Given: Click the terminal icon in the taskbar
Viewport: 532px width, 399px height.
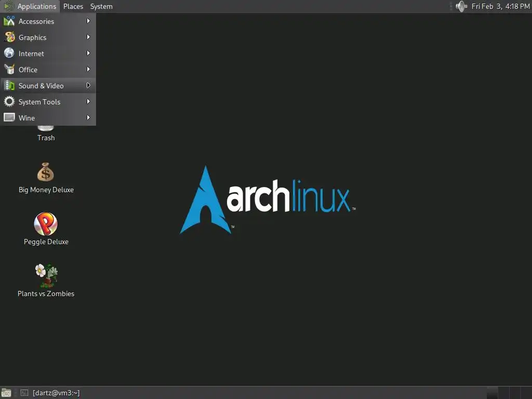Looking at the screenshot, I should (24, 393).
